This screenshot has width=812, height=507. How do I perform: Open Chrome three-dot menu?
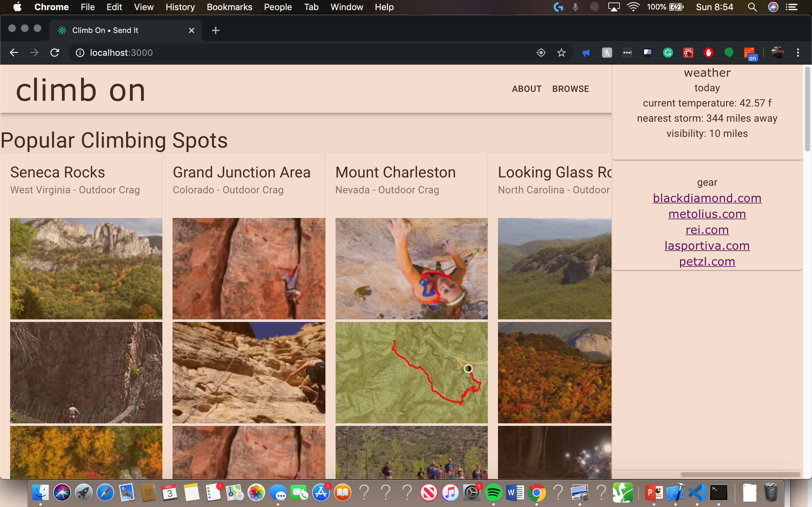[798, 53]
